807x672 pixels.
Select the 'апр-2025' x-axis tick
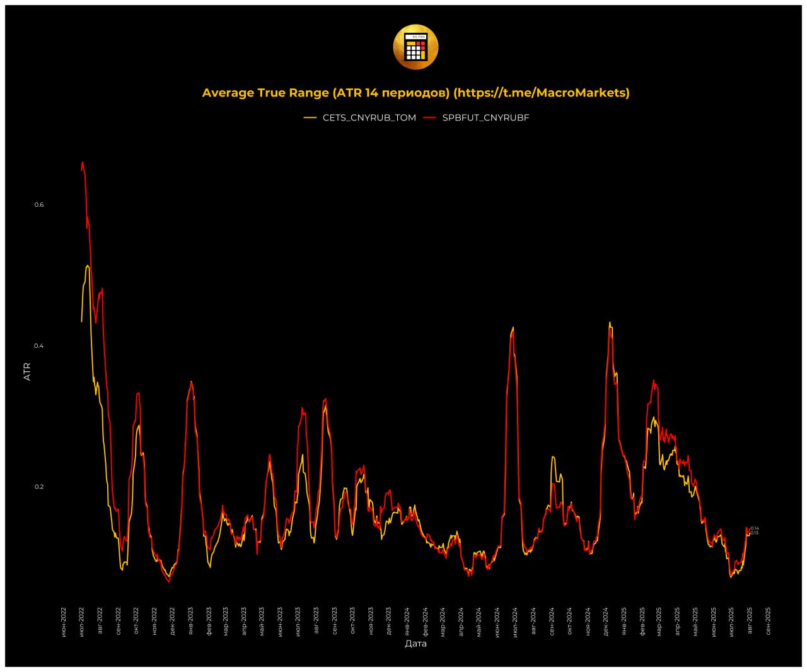(677, 621)
